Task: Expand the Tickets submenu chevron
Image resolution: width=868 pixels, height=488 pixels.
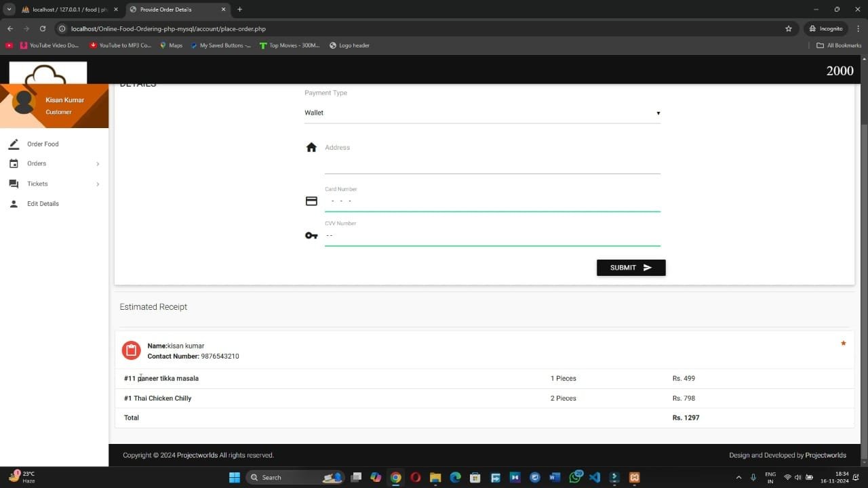Action: tap(98, 184)
